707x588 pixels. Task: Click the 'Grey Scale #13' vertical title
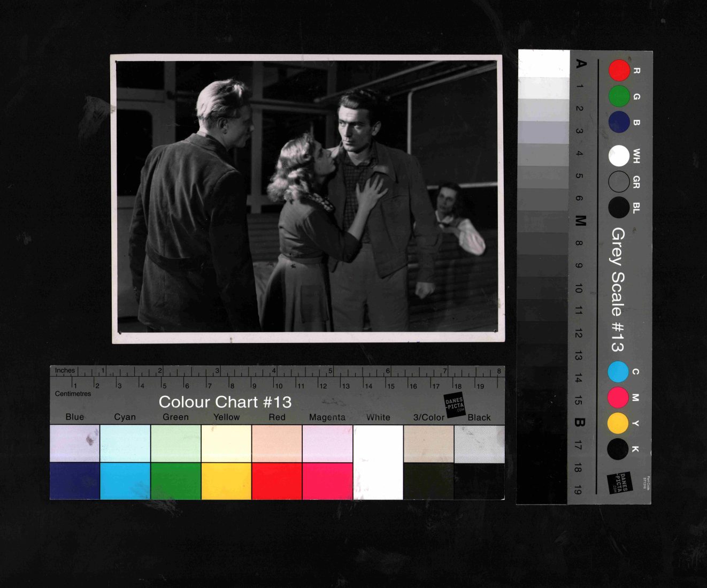tap(617, 289)
